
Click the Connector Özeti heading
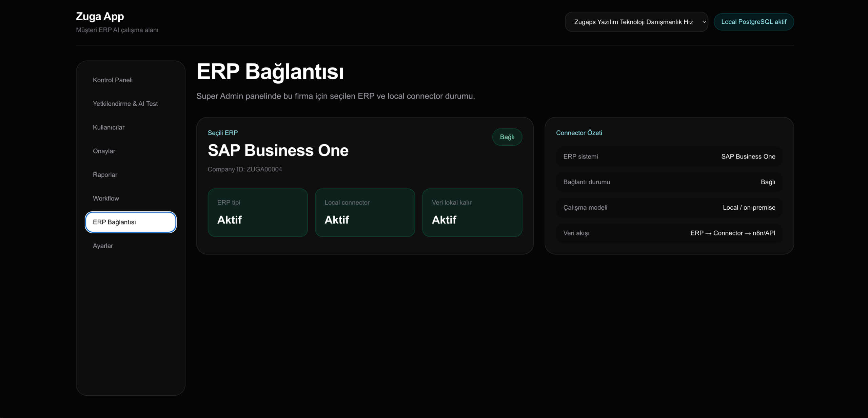(579, 133)
